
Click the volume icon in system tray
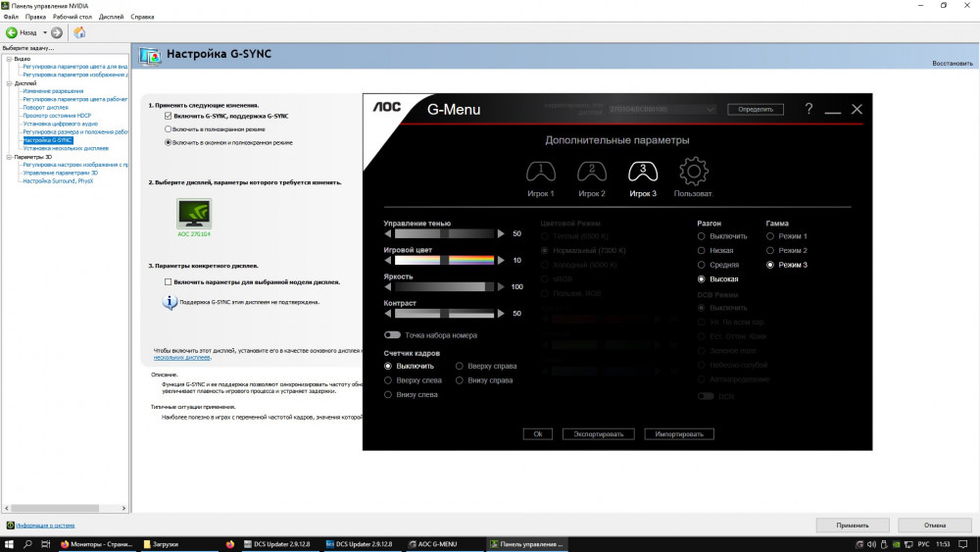pos(871,544)
